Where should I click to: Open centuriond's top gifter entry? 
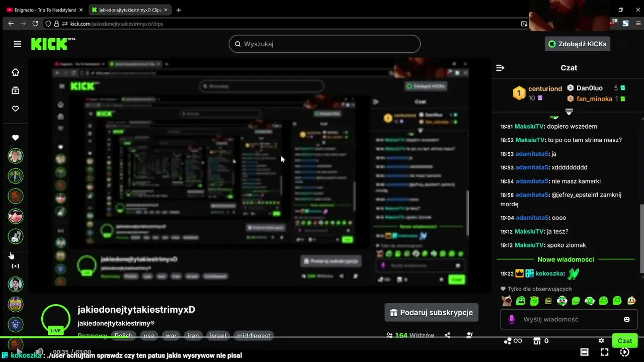point(537,93)
